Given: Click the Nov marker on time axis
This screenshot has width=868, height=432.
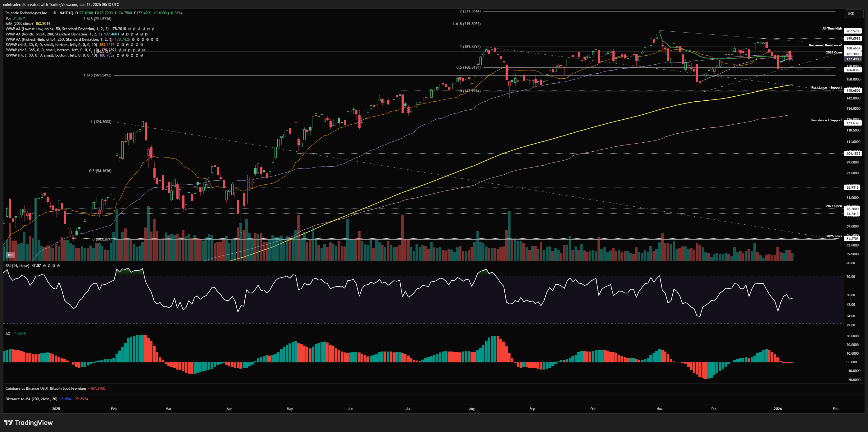Looking at the screenshot, I should [x=659, y=409].
